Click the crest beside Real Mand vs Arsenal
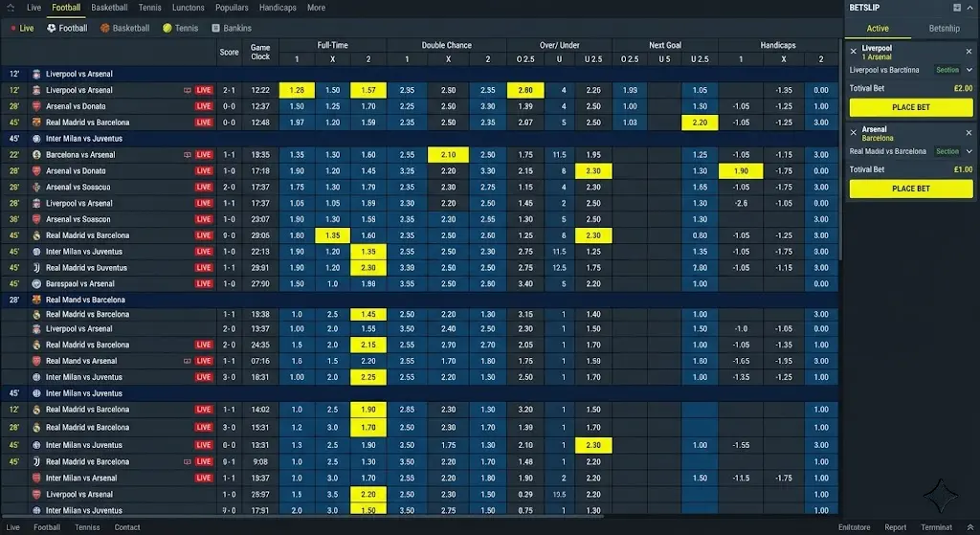 [36, 361]
